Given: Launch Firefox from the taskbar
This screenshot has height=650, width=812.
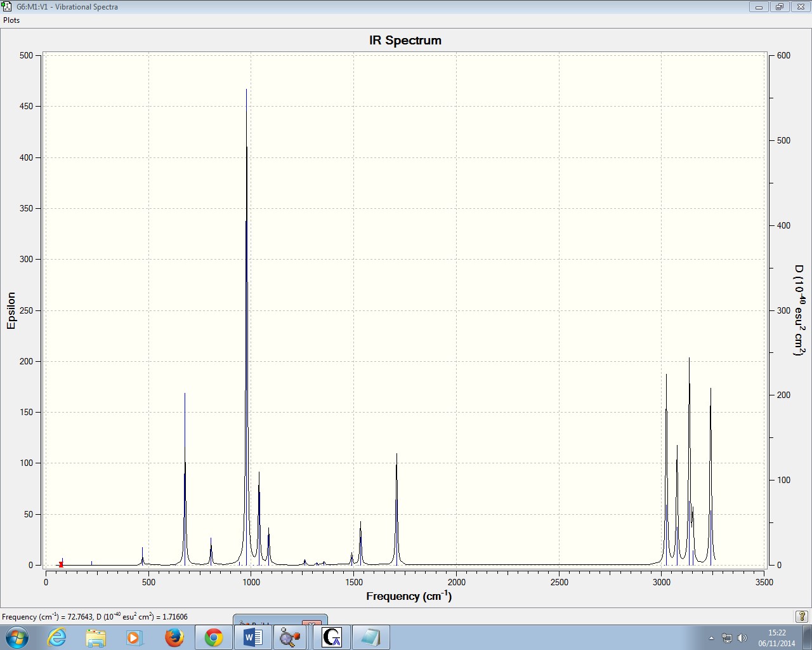Looking at the screenshot, I should 174,637.
